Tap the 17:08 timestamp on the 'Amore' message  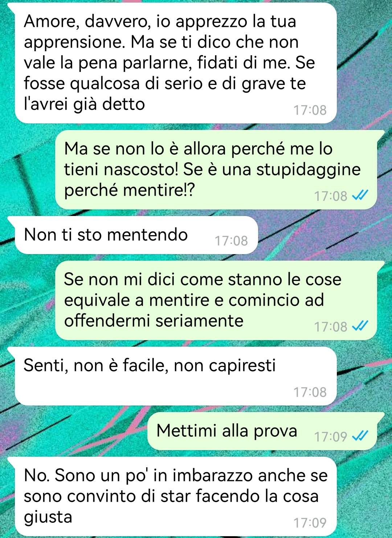click(310, 110)
